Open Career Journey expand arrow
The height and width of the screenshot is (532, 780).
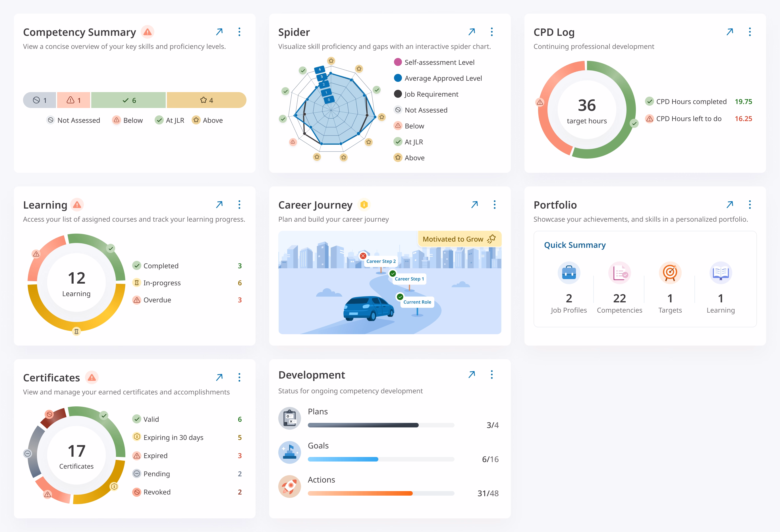(x=474, y=204)
